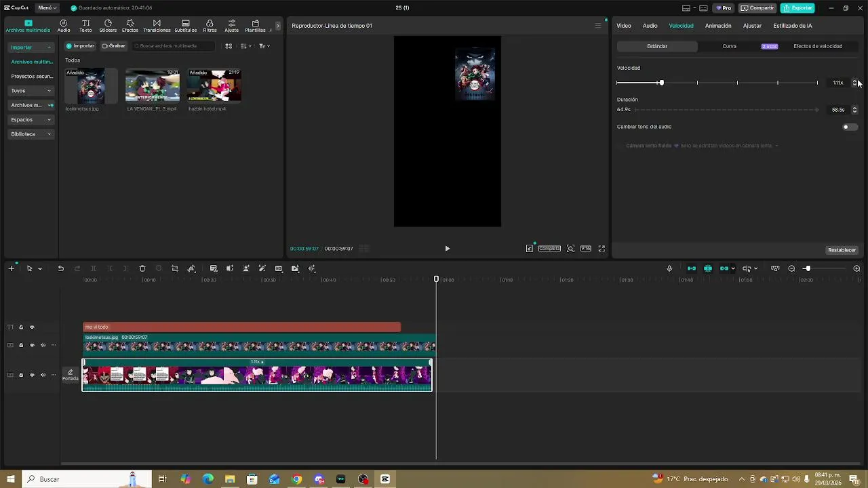
Task: Open media sort options dropdown
Action: [x=245, y=46]
